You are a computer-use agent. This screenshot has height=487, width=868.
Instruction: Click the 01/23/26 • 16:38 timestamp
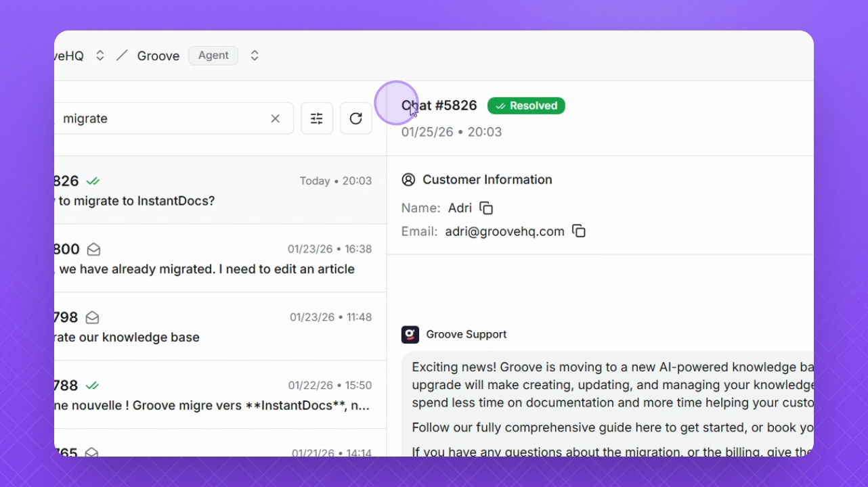(x=330, y=249)
